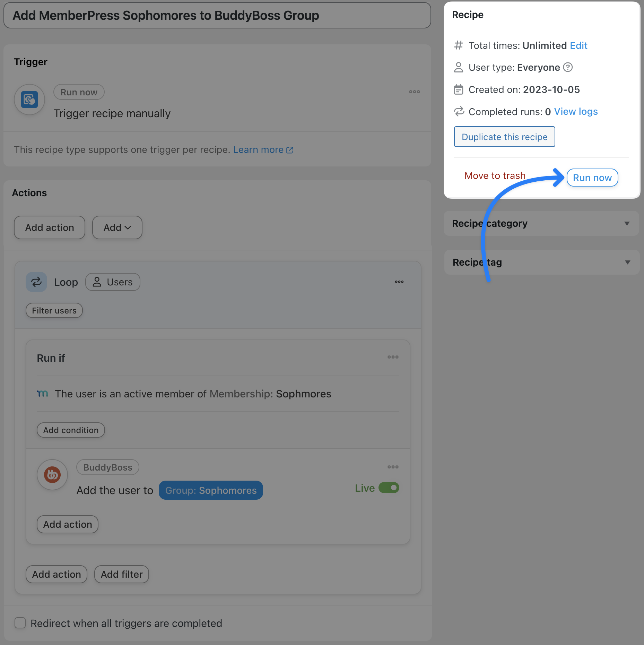Viewport: 644px width, 645px height.
Task: Open the Add dropdown in Actions
Action: pos(117,227)
